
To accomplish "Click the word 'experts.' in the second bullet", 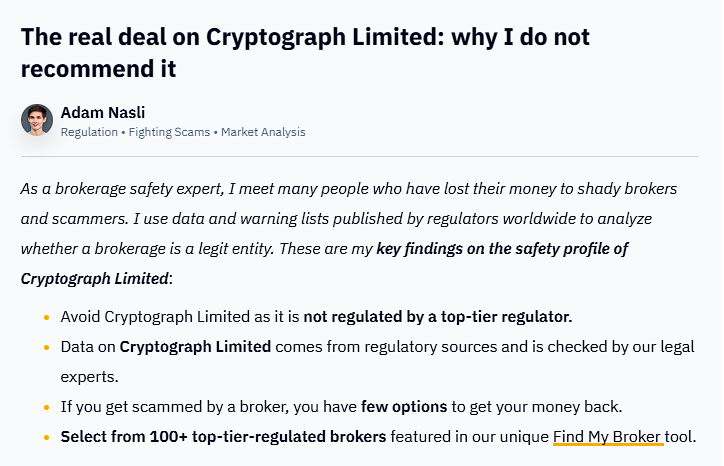I will click(x=90, y=377).
